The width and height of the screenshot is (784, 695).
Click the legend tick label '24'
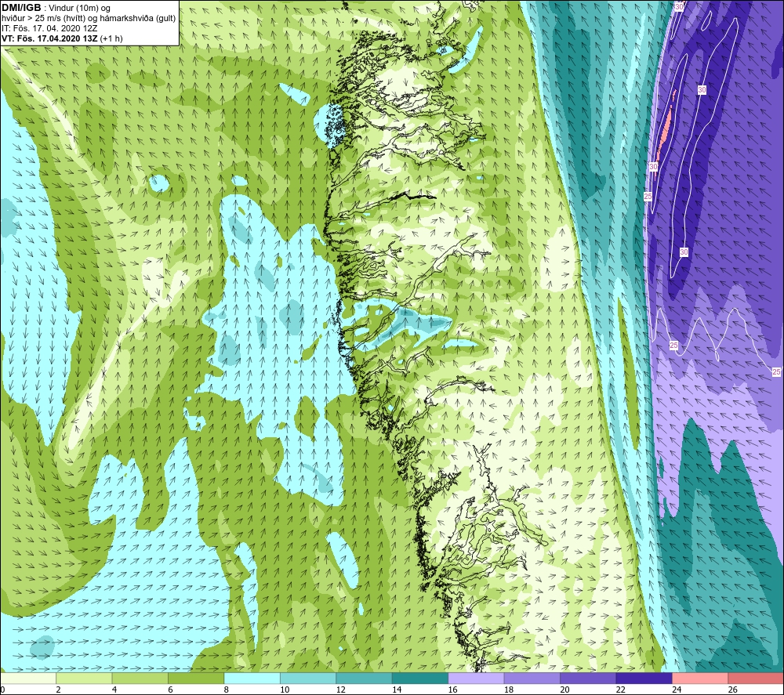[x=677, y=690]
